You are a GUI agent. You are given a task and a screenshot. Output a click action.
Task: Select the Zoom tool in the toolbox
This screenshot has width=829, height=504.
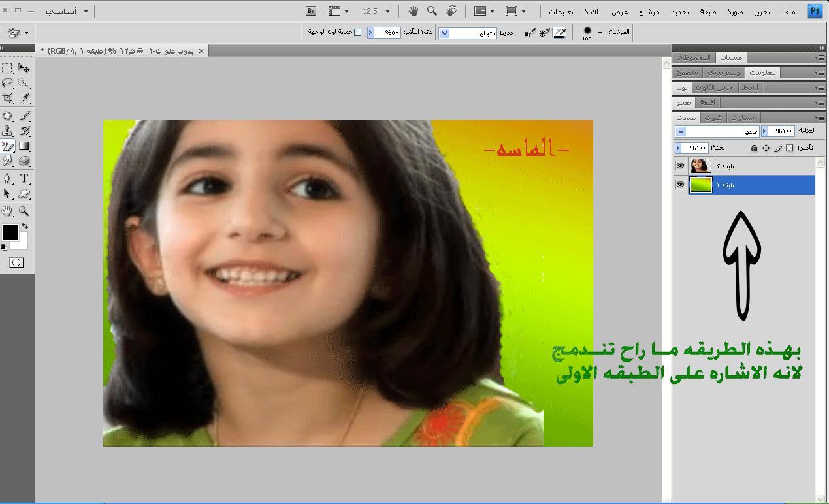(x=24, y=211)
